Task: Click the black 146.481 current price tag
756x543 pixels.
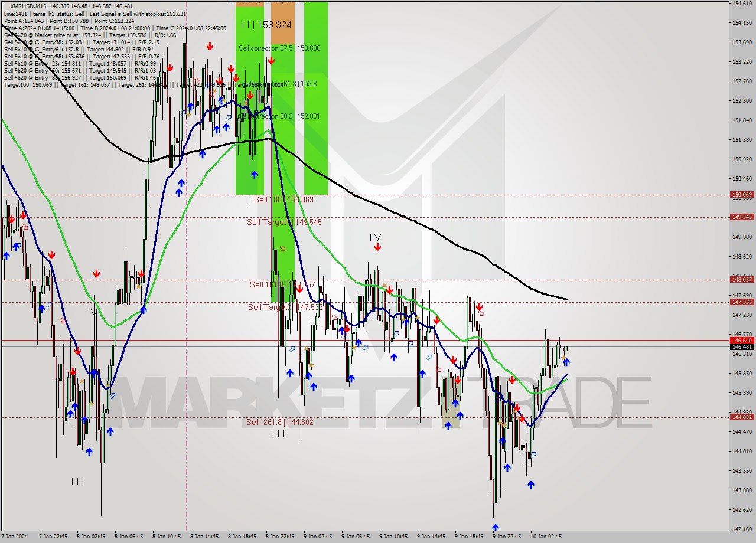Action: 742,347
